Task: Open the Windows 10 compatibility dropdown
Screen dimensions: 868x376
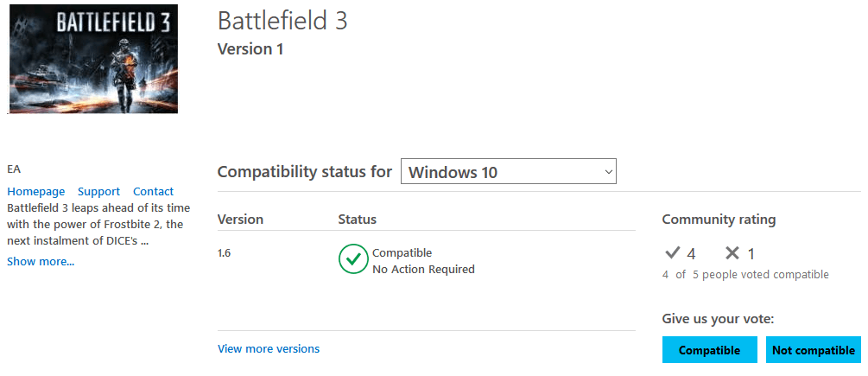Action: [508, 172]
